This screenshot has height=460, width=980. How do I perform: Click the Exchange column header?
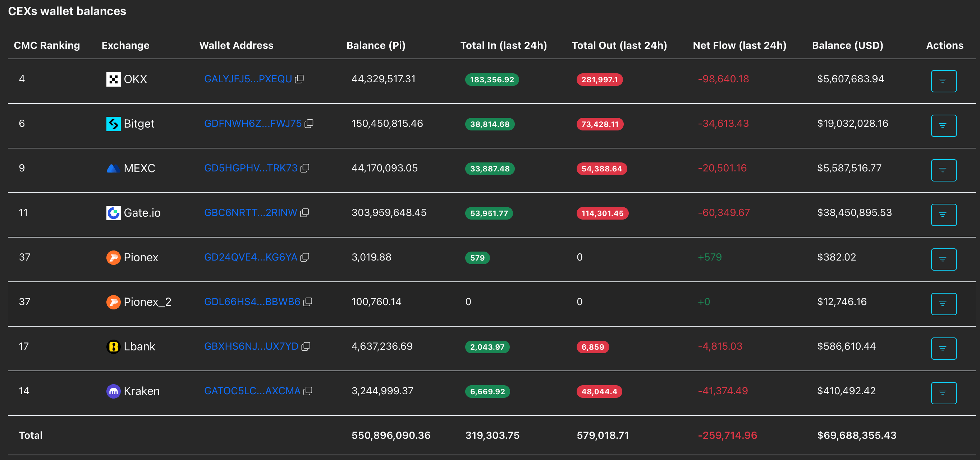(125, 46)
